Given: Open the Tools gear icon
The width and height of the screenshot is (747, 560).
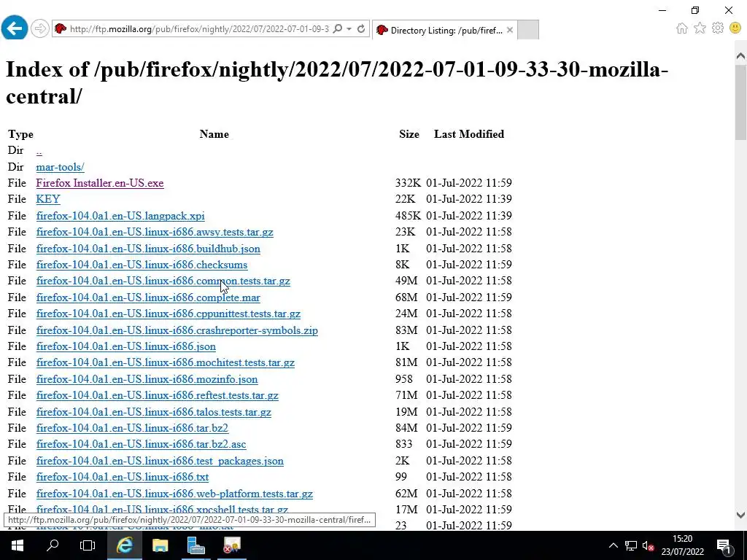Looking at the screenshot, I should (718, 28).
